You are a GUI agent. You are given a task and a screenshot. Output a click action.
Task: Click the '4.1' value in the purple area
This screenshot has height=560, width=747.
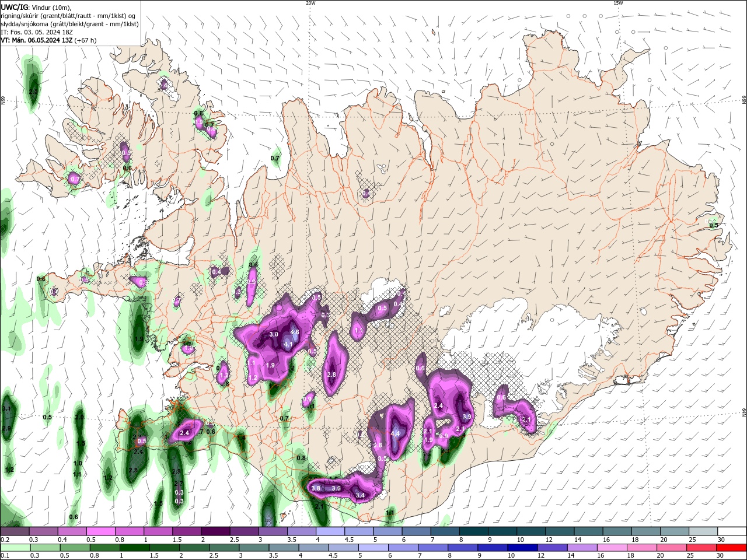click(x=288, y=345)
